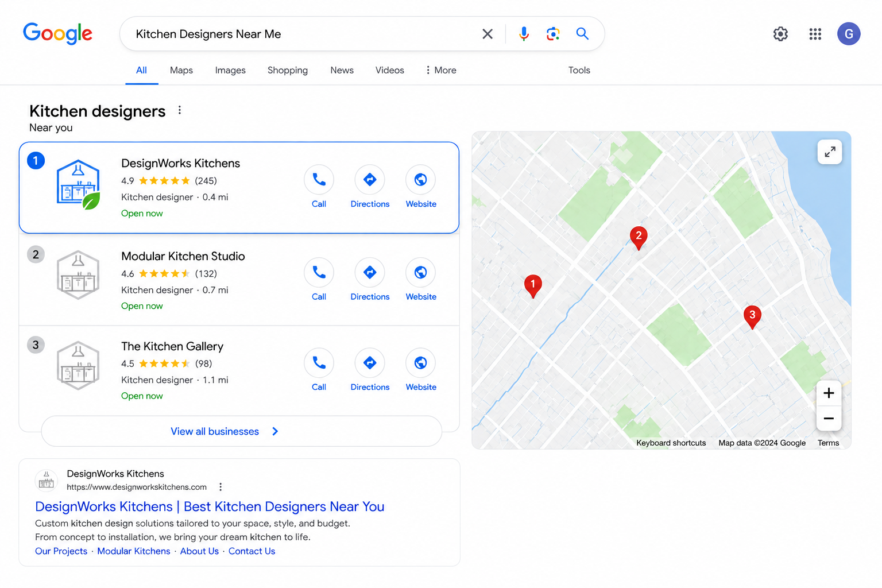Click View all businesses button
The image size is (882, 588).
(241, 431)
